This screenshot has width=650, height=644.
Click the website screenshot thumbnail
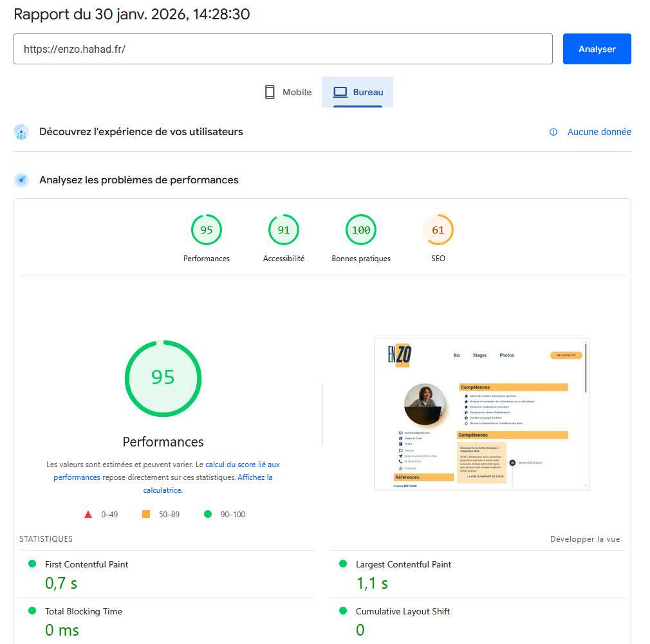point(481,414)
